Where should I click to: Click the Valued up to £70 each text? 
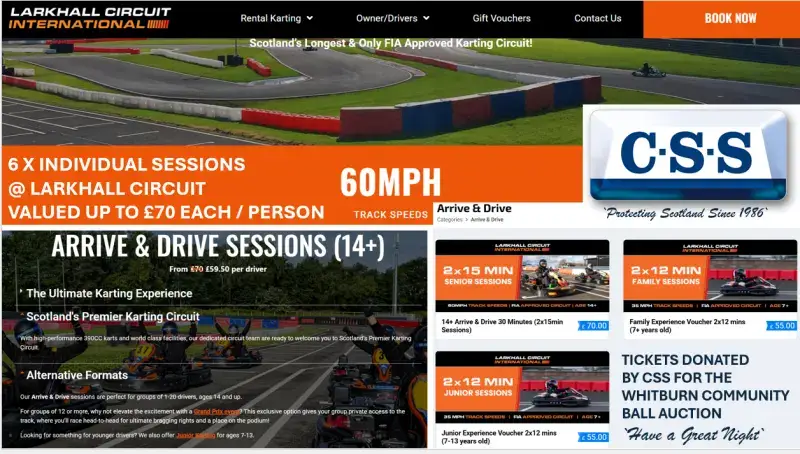pos(166,212)
